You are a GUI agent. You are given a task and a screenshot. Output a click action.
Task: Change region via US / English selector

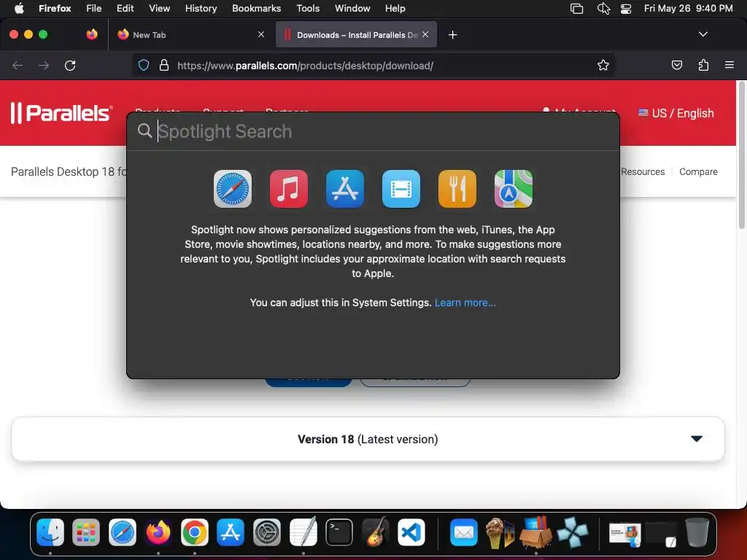(x=676, y=113)
